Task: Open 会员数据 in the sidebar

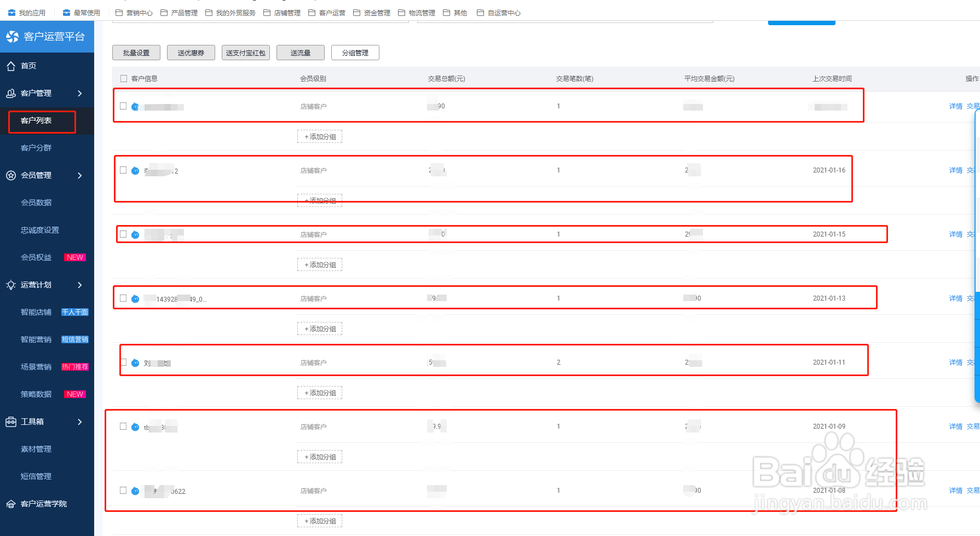Action: click(x=36, y=203)
